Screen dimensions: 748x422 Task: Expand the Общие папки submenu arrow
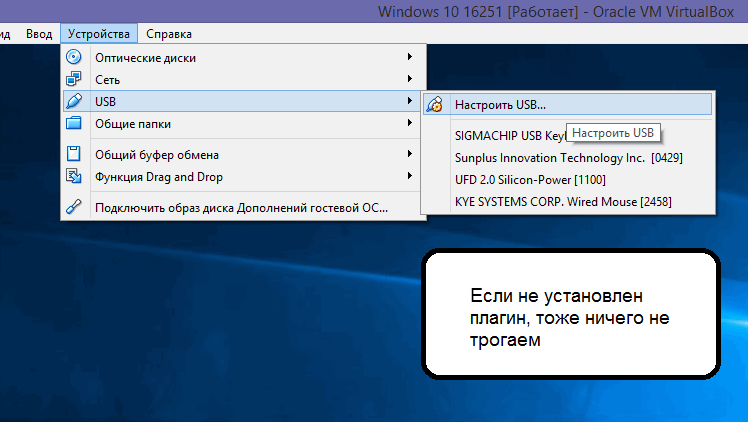(x=409, y=123)
